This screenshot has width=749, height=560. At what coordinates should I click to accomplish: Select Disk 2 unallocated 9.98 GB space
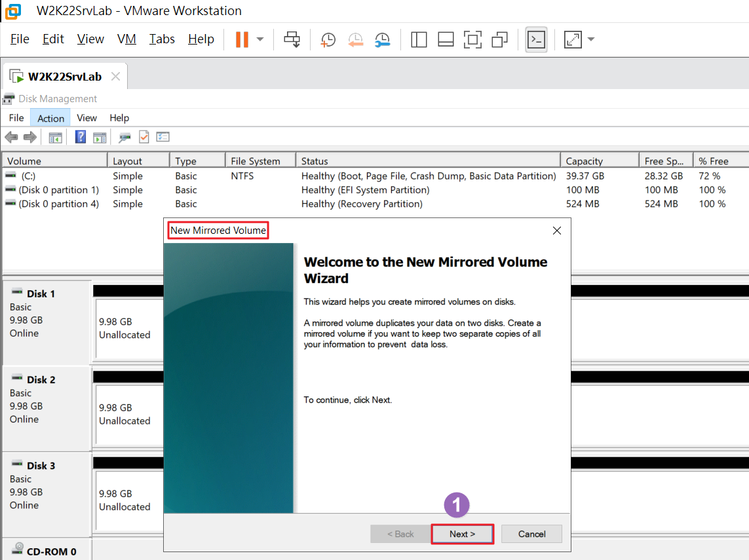pyautogui.click(x=129, y=415)
